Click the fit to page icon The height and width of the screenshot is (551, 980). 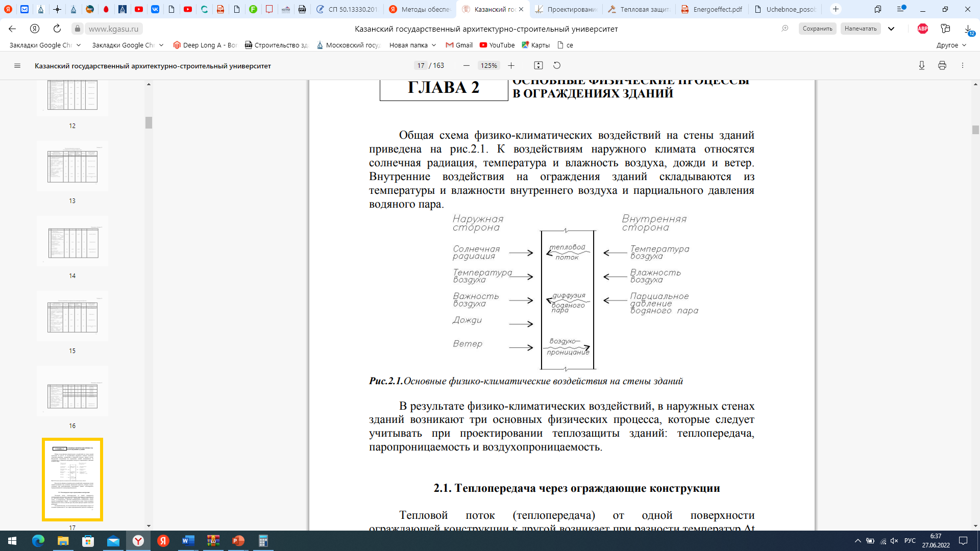(x=538, y=65)
